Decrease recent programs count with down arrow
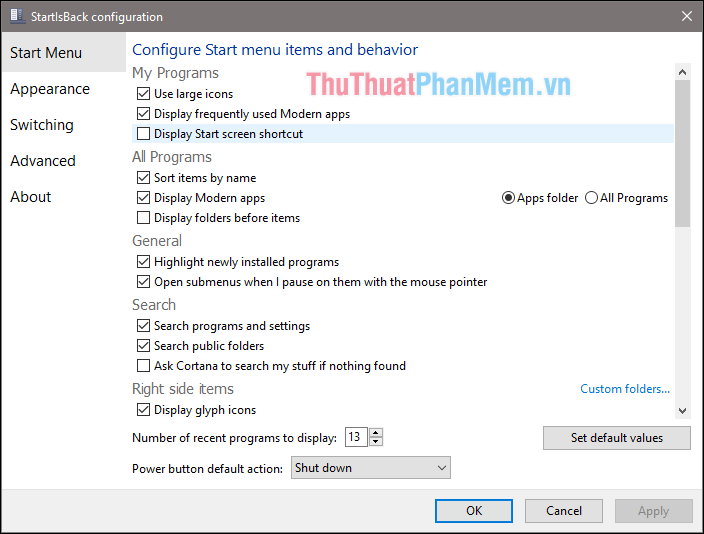 tap(376, 441)
